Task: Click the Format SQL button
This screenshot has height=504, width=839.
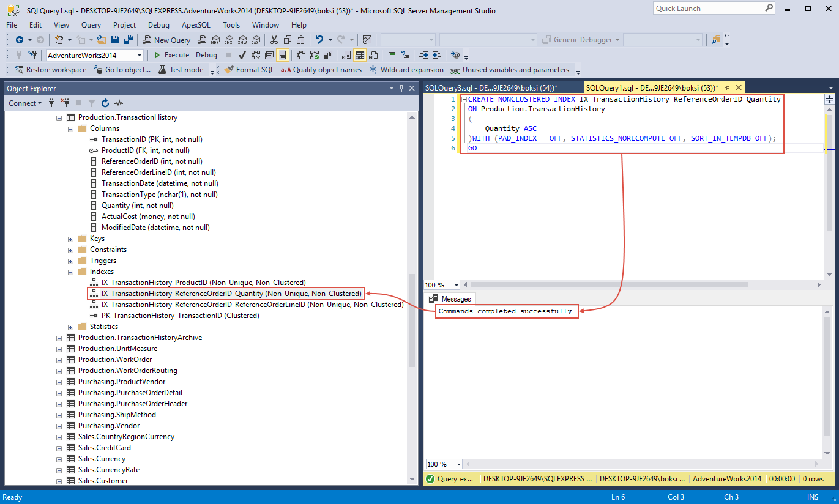Action: [x=249, y=70]
